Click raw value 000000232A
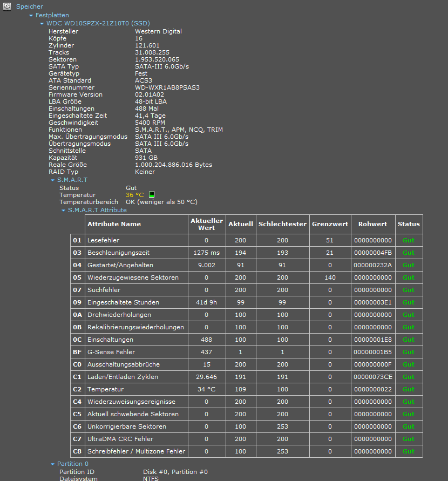Viewport: 448px width, 481px height. click(373, 266)
